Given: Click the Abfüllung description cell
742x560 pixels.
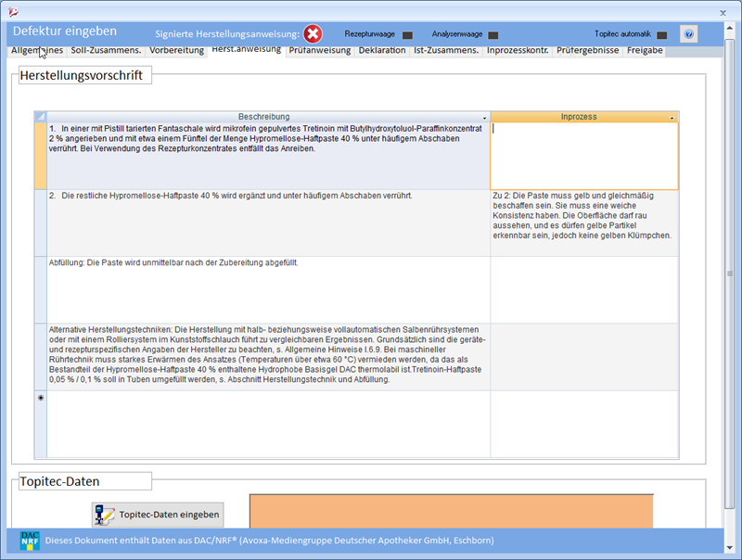Looking at the screenshot, I should [x=268, y=289].
